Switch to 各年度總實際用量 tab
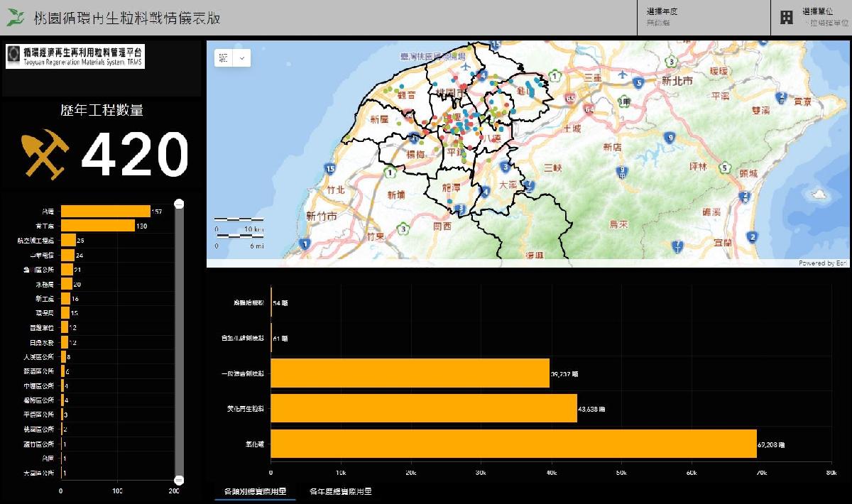Image resolution: width=852 pixels, height=504 pixels. click(340, 491)
